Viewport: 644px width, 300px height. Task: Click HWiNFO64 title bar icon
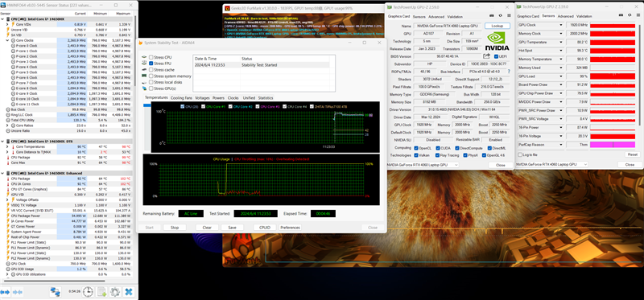click(3, 6)
